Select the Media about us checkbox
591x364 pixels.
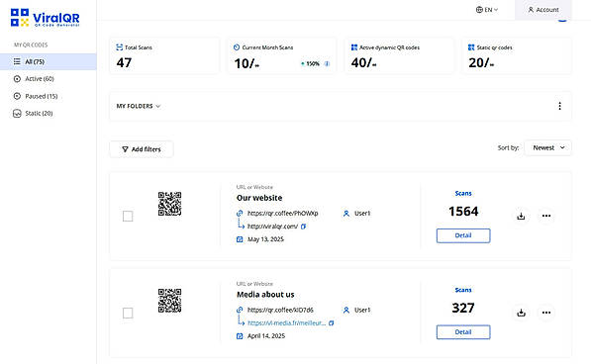click(x=128, y=313)
